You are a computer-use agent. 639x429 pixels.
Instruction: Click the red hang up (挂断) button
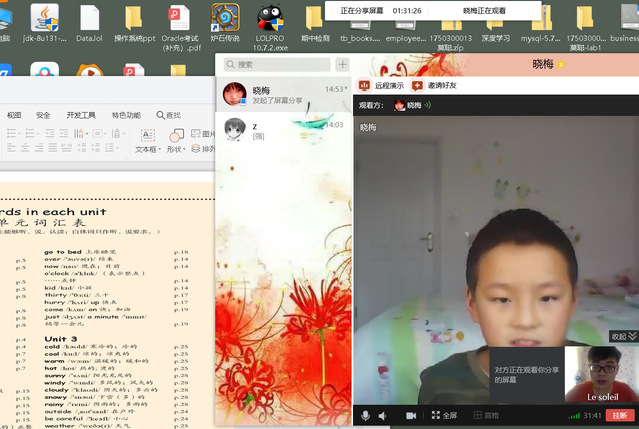(620, 415)
